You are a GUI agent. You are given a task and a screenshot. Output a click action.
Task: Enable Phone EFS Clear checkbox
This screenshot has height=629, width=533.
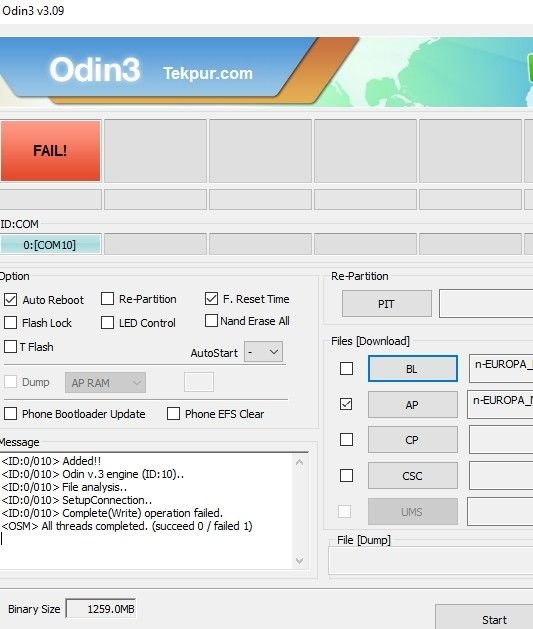click(x=173, y=414)
